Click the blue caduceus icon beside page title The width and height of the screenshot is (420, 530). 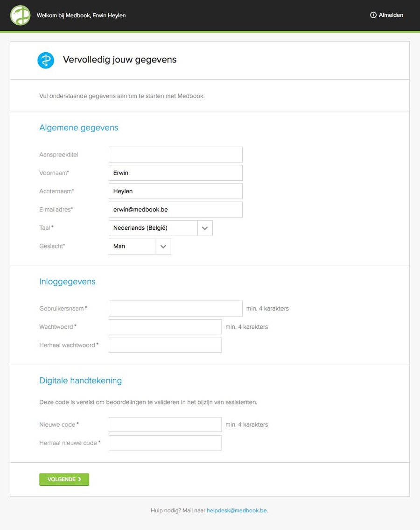(x=46, y=60)
